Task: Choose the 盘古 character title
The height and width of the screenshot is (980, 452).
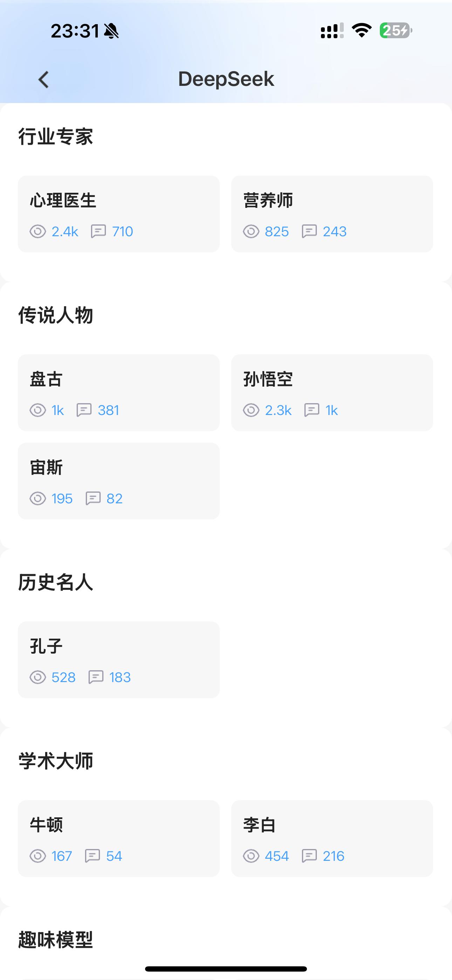Action: click(46, 379)
